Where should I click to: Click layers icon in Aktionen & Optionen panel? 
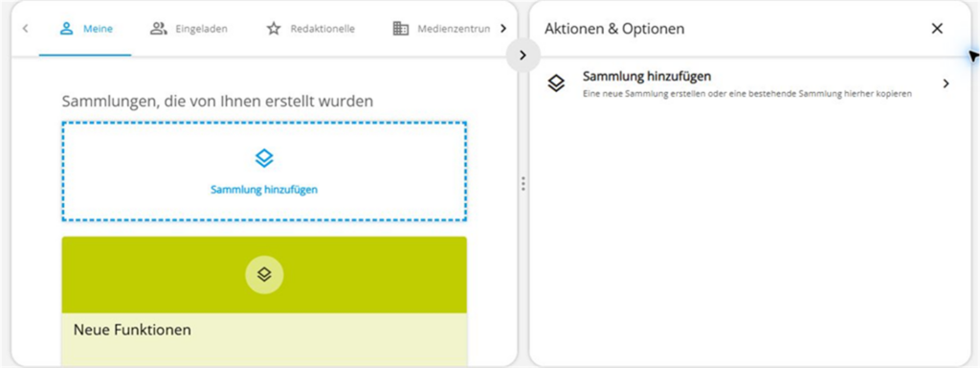pos(556,84)
